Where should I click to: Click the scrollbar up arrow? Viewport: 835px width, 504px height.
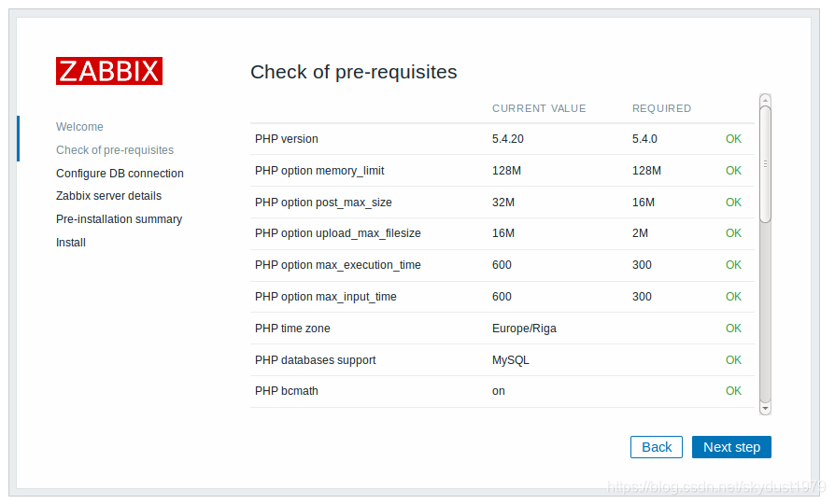click(x=765, y=100)
